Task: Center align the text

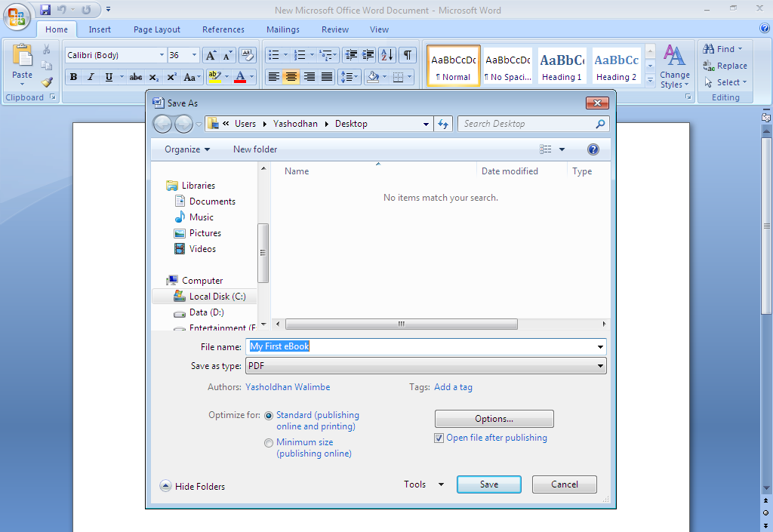Action: 291,77
